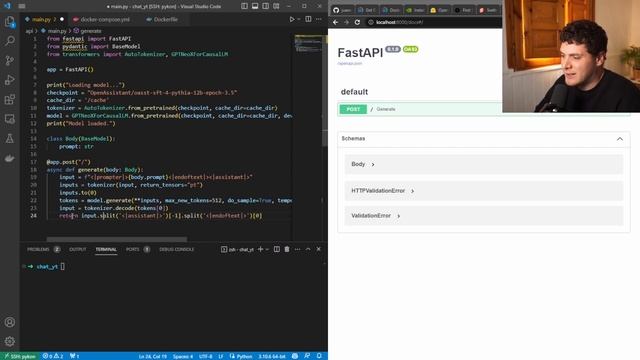Open notifications bell in status bar
The image size is (640, 360).
click(x=319, y=356)
